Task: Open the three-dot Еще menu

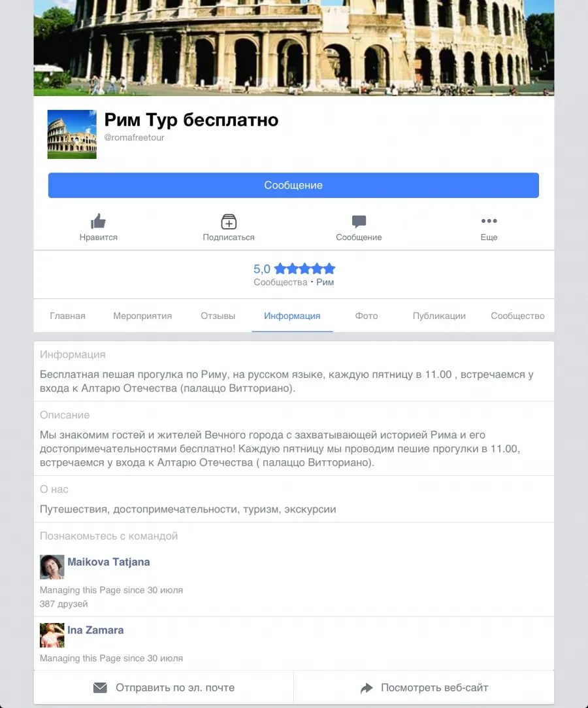Action: coord(489,221)
